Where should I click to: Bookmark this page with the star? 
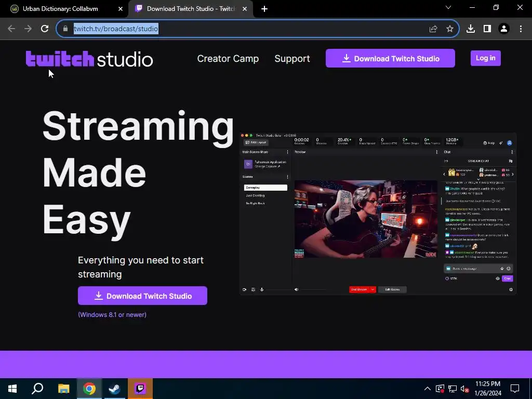(x=450, y=29)
